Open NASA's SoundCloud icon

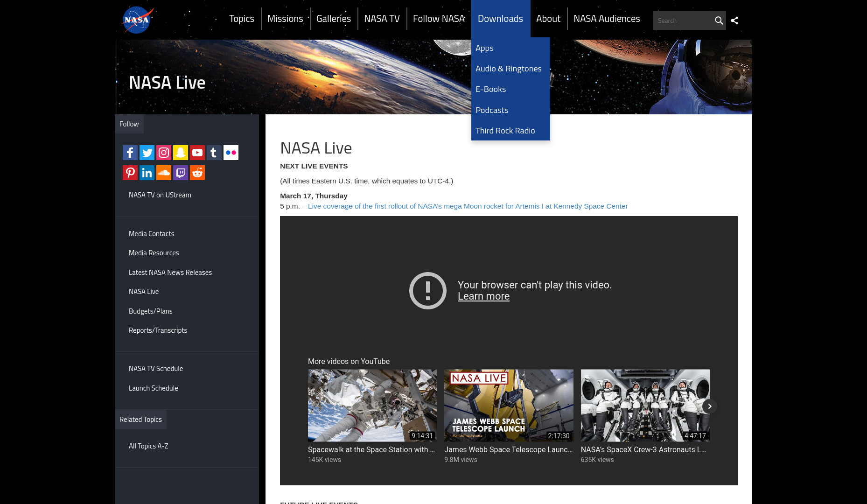164,173
